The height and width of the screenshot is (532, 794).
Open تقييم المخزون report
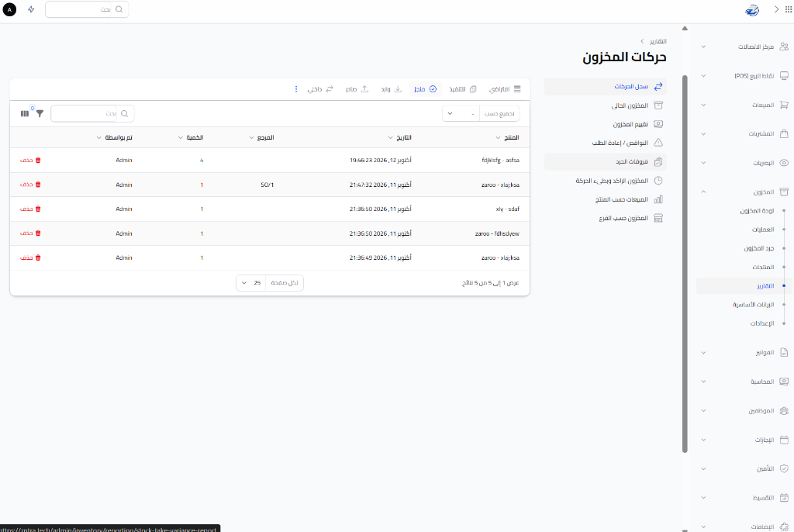pos(605,124)
